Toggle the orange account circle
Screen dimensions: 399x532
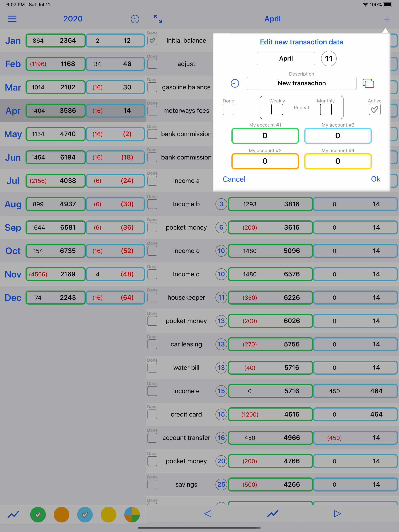(x=61, y=514)
